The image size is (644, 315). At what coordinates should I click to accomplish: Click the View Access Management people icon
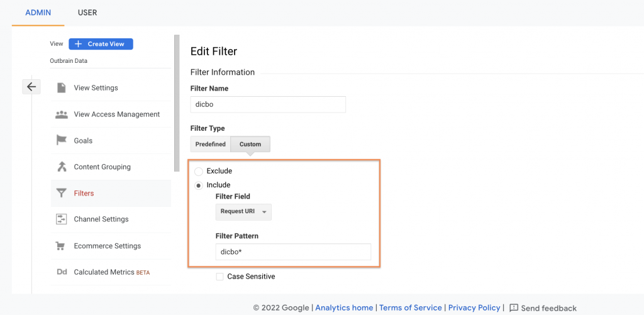[61, 114]
